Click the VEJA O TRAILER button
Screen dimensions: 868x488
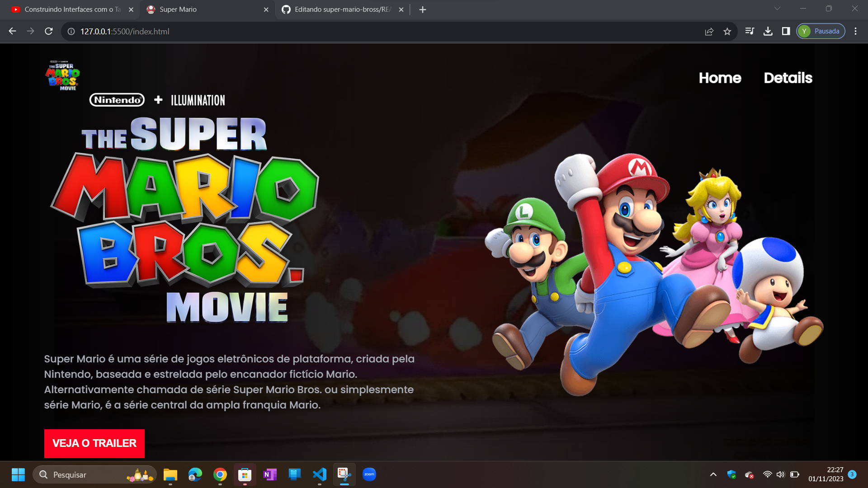94,443
